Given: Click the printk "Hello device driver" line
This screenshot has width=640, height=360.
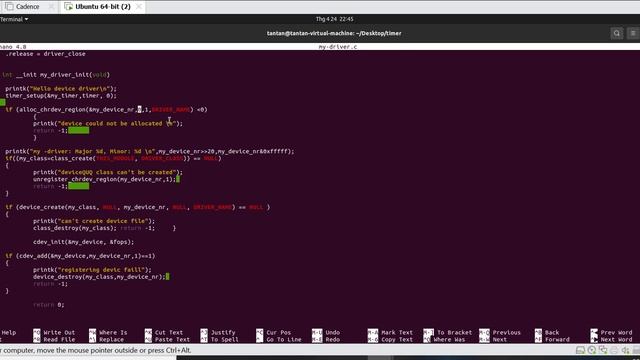Looking at the screenshot, I should tap(61, 89).
